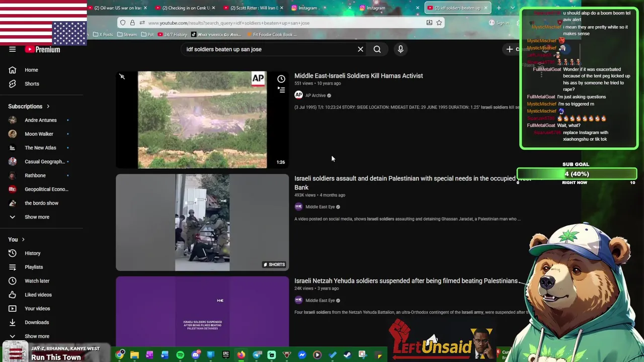Click Middle East Eye avatar under special needs video
The width and height of the screenshot is (644, 362).
tap(298, 207)
